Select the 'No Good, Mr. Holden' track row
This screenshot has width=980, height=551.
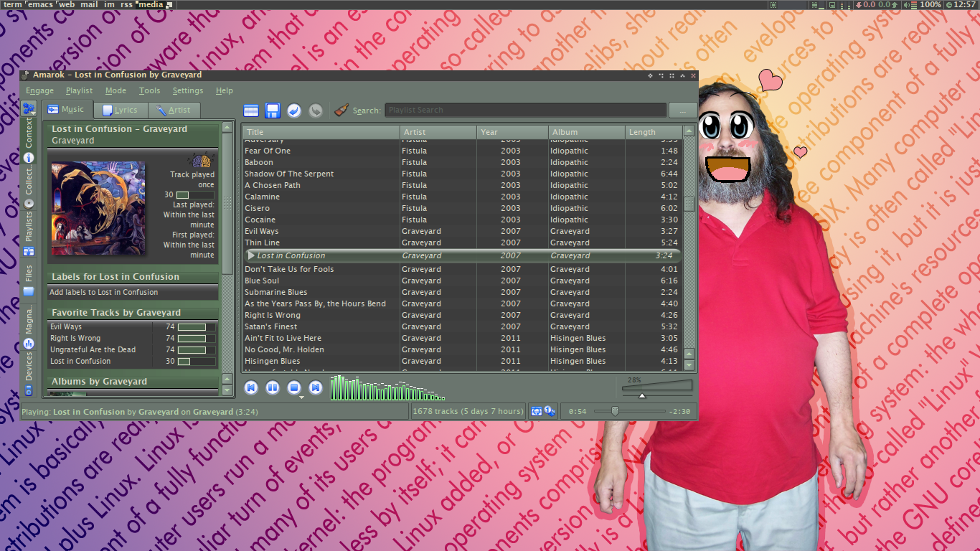[x=461, y=349]
